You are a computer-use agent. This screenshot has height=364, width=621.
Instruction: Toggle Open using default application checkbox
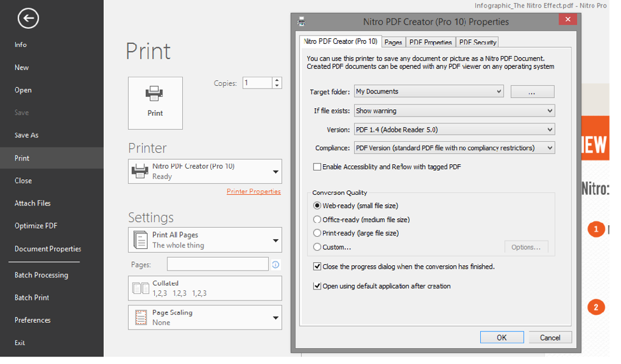[x=317, y=286]
